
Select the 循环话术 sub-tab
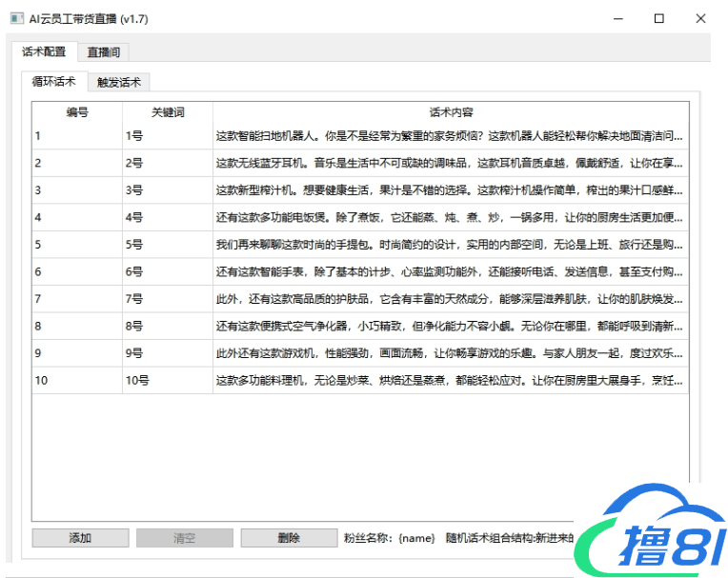click(54, 83)
